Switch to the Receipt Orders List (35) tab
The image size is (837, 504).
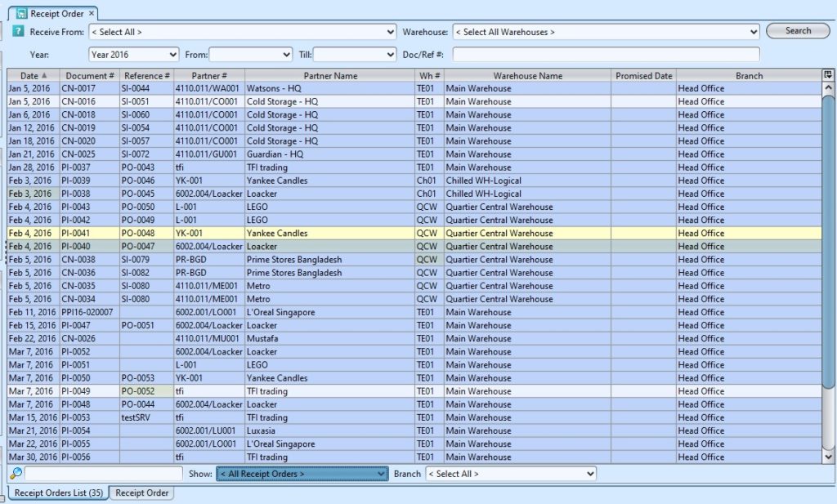[59, 493]
